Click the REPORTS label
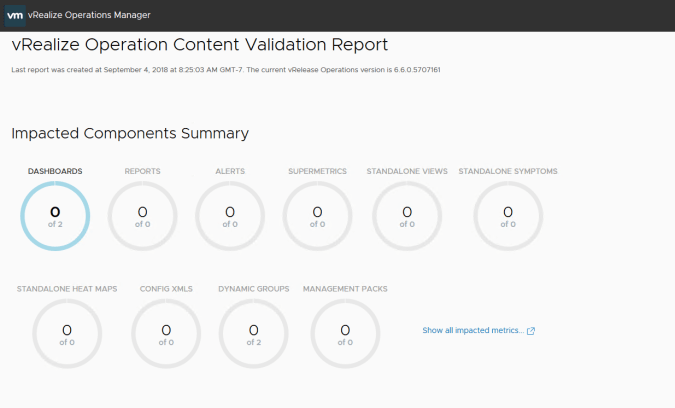This screenshot has height=408, width=675. click(142, 171)
